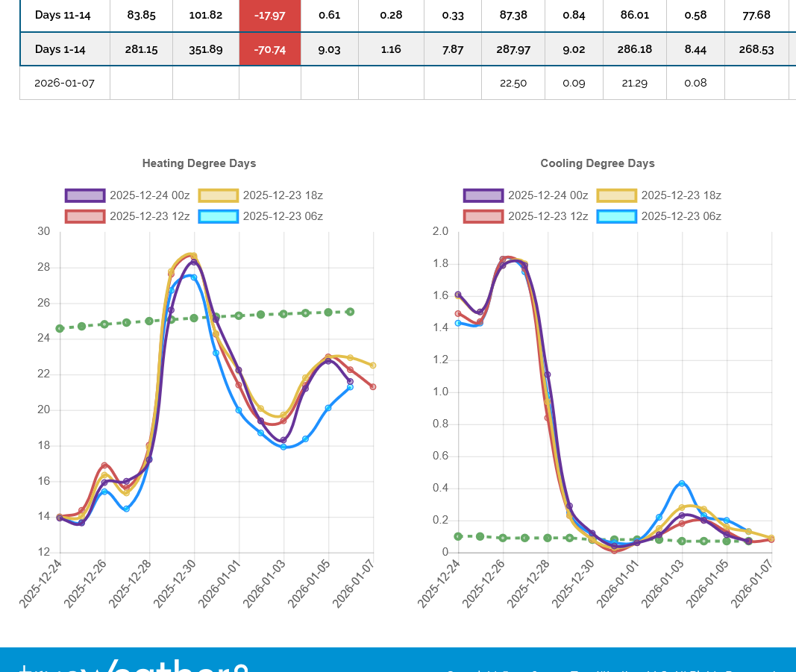Click the Heating Degree Days chart title

coord(199,163)
